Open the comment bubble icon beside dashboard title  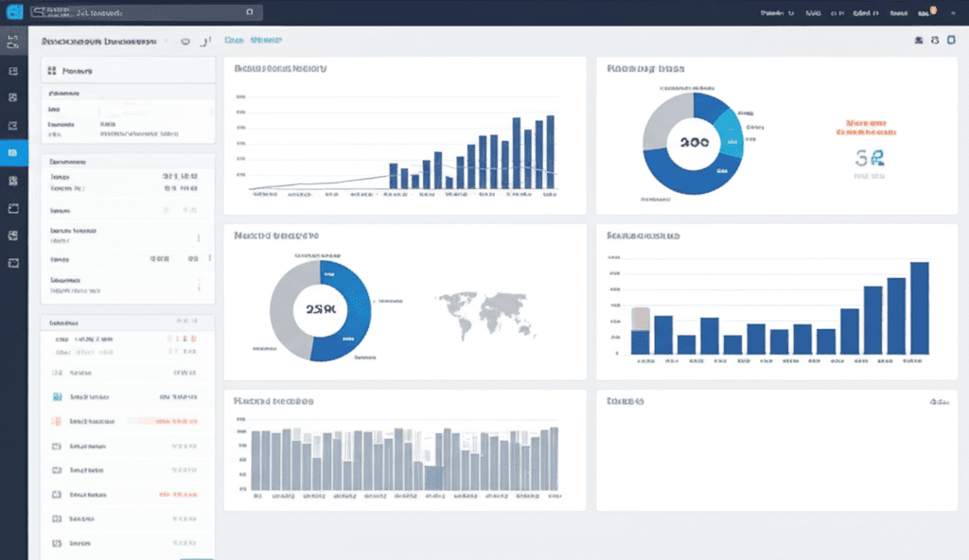point(185,41)
